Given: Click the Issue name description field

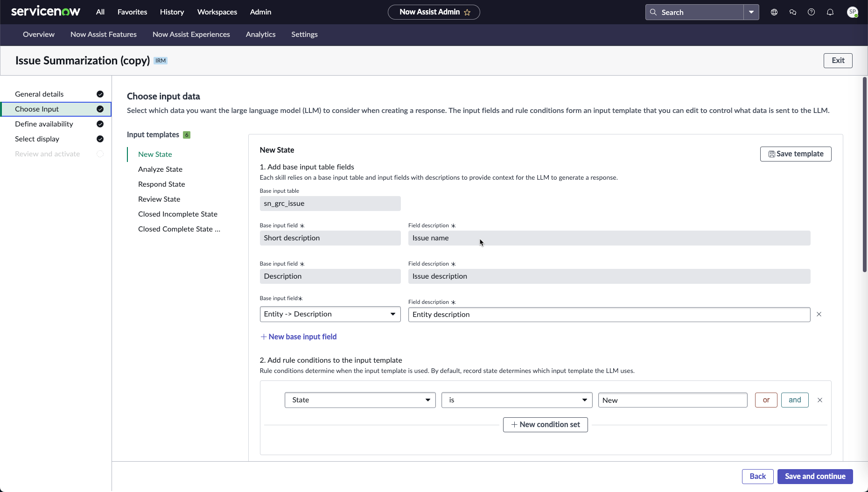Looking at the screenshot, I should 609,238.
